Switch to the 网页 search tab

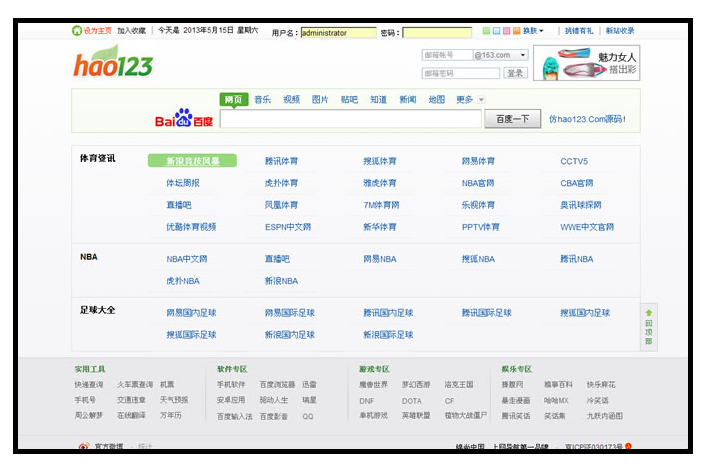pos(234,99)
